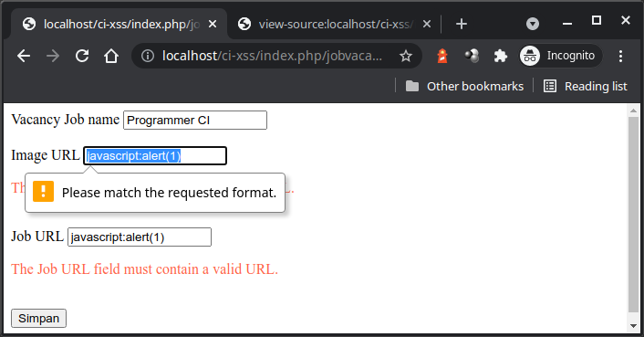644x337 pixels.
Task: Select the localhost/ci-xss/index.php tab
Action: (119, 25)
